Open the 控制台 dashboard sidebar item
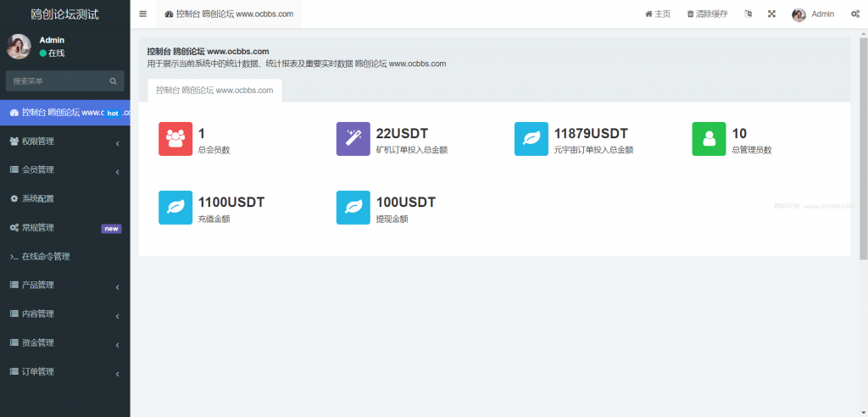 [65, 113]
